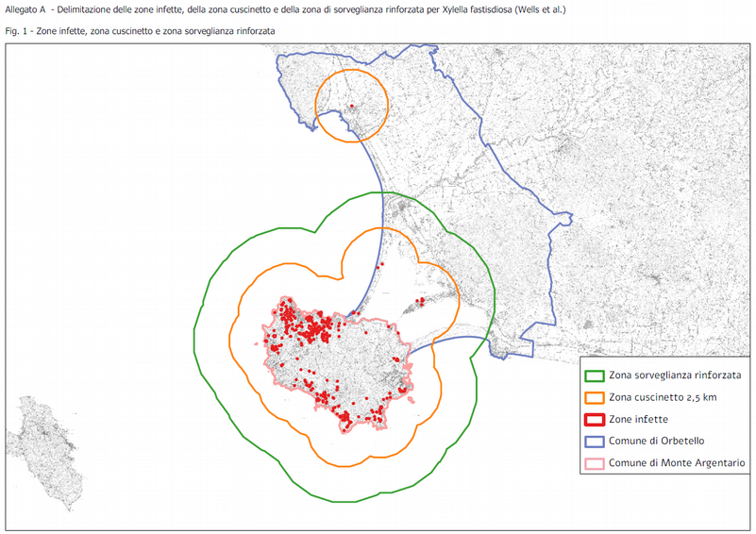
Task: Click the 'Comune di Orbetello' legend label
Action: (x=656, y=441)
